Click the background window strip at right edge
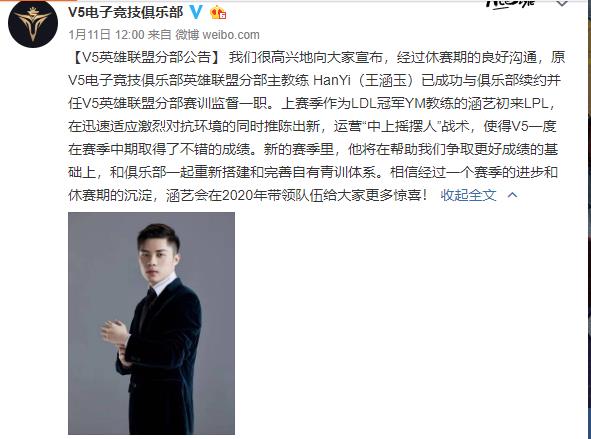The width and height of the screenshot is (591, 439). (589, 219)
